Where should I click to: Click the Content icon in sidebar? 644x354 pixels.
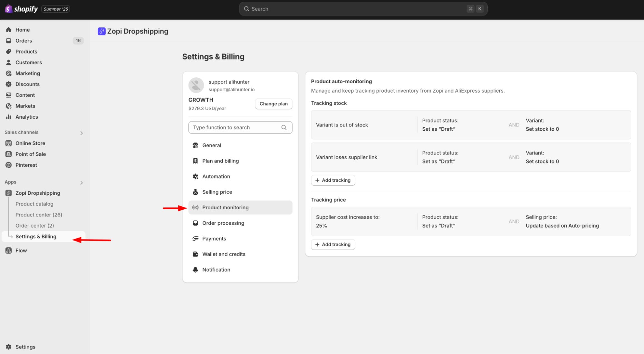click(x=9, y=95)
